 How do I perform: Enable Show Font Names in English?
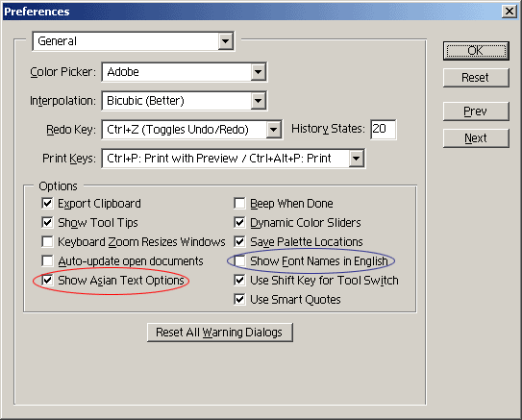239,260
